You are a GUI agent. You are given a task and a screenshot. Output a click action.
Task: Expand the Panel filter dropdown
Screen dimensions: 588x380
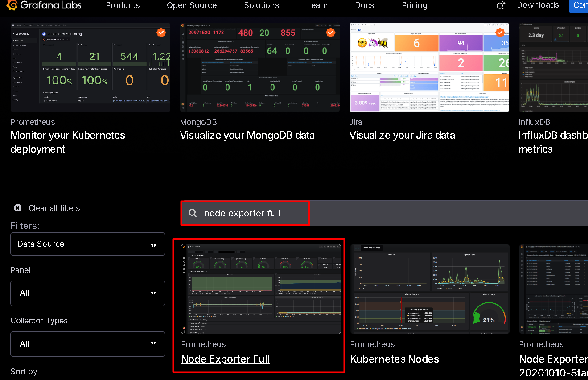click(87, 293)
